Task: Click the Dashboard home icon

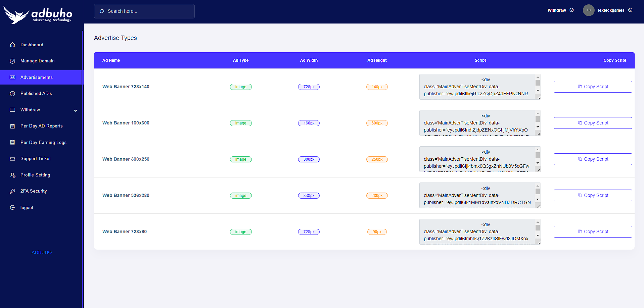Action: click(x=12, y=45)
